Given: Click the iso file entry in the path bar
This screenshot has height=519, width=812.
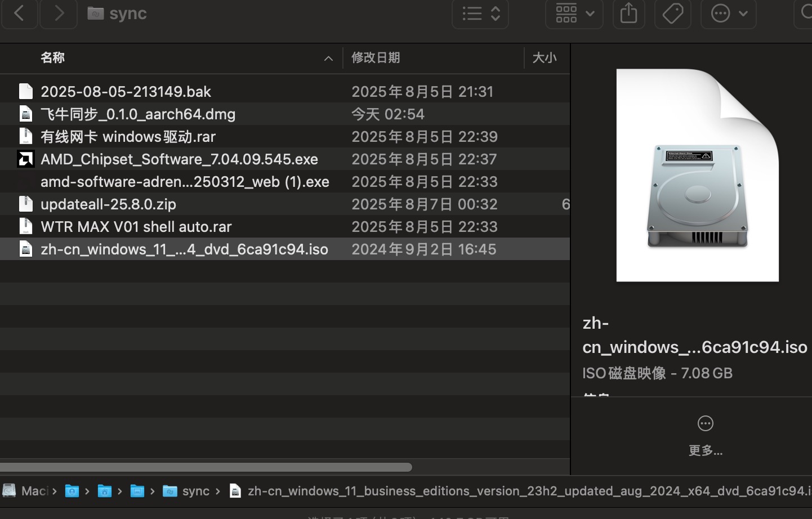Looking at the screenshot, I should (520, 491).
